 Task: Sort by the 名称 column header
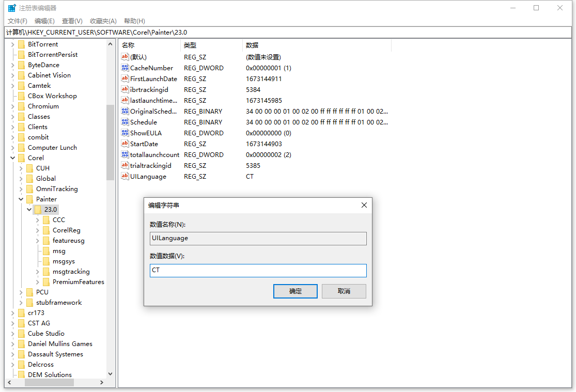tap(149, 45)
